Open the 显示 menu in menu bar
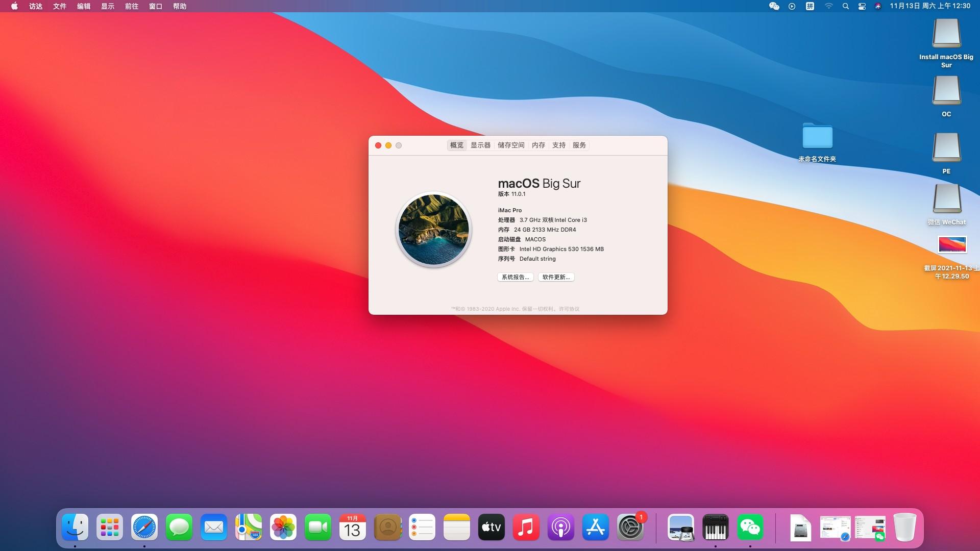 108,6
